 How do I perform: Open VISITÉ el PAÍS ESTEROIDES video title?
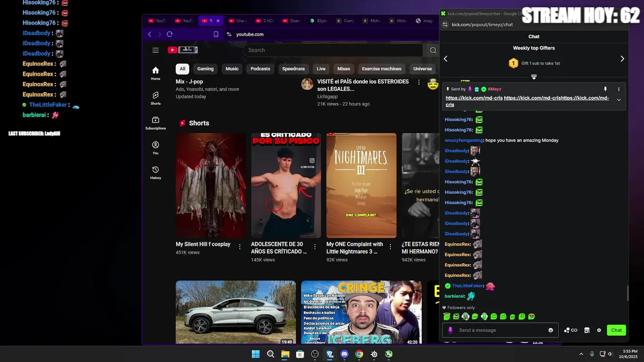click(x=363, y=85)
